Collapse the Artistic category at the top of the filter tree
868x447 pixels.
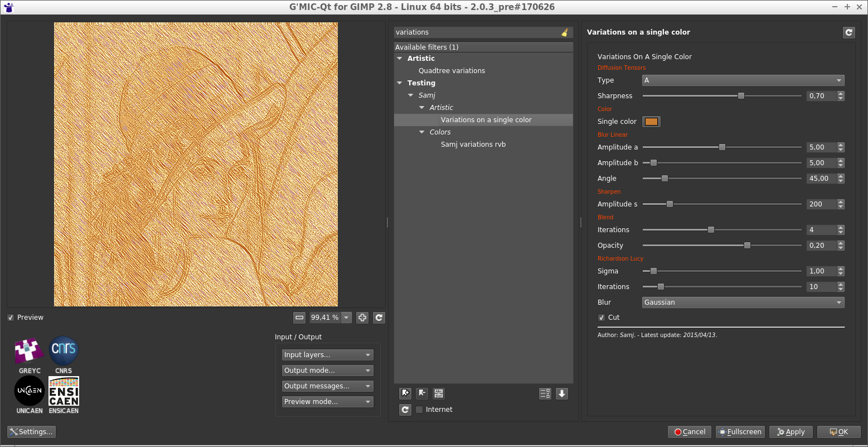[399, 58]
